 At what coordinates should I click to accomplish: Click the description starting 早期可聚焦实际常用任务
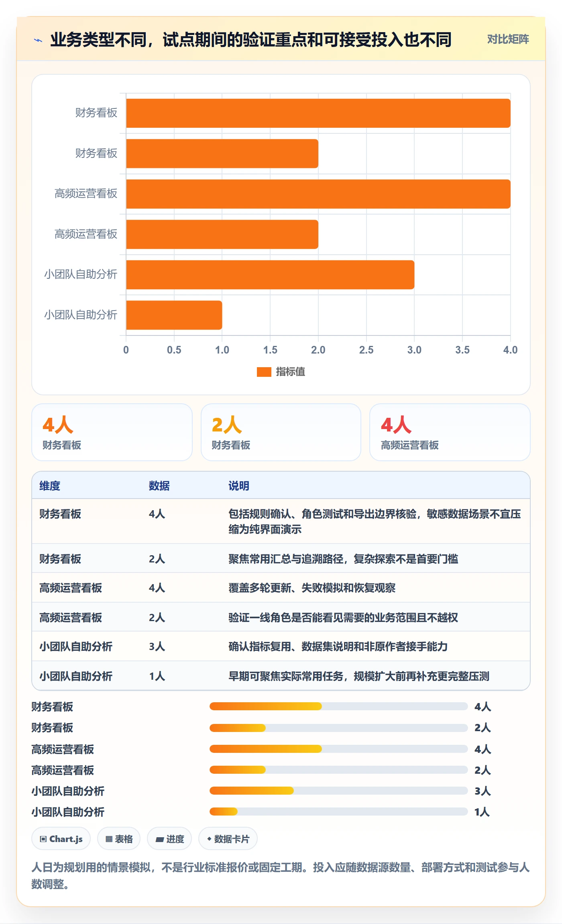point(359,676)
